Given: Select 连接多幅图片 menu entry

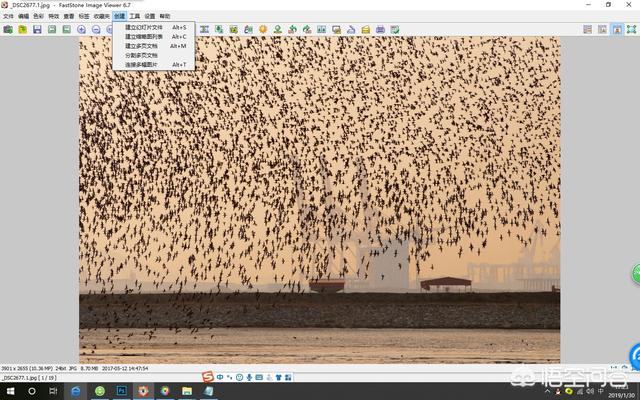Looking at the screenshot, I should (x=141, y=65).
